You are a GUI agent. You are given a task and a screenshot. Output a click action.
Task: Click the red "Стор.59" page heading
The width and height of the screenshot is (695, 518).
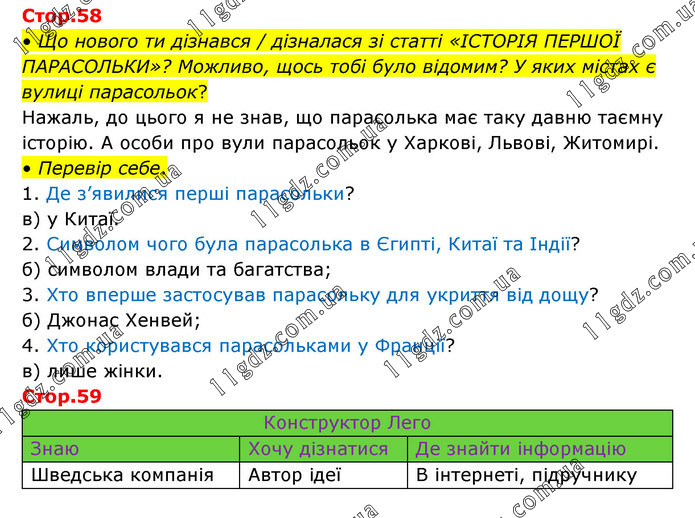tap(62, 397)
